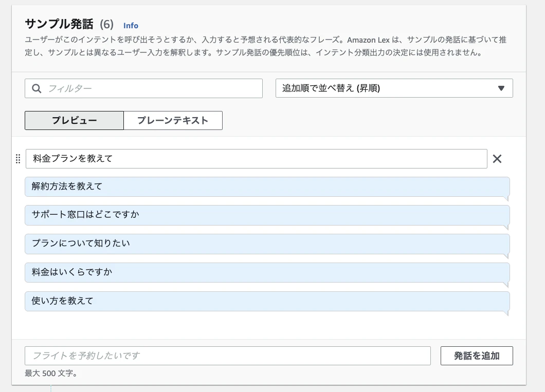
Task: Click the 料金プランを教えて text field
Action: pos(257,159)
